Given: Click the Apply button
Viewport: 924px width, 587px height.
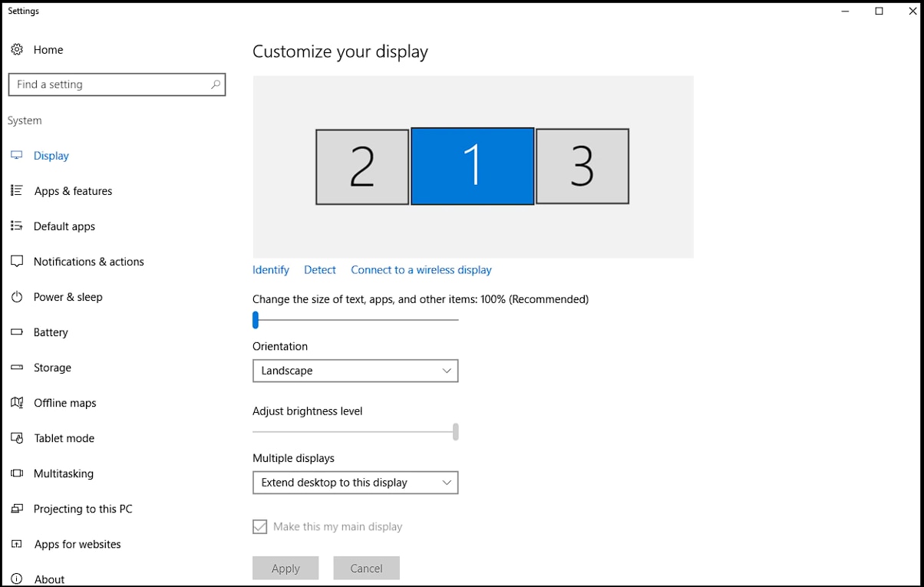Looking at the screenshot, I should [x=285, y=568].
